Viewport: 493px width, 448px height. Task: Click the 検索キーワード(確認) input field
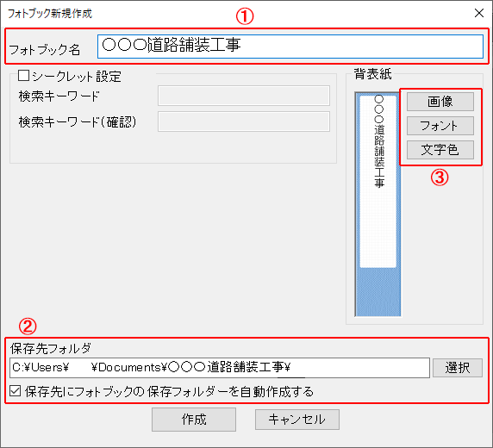pyautogui.click(x=244, y=121)
